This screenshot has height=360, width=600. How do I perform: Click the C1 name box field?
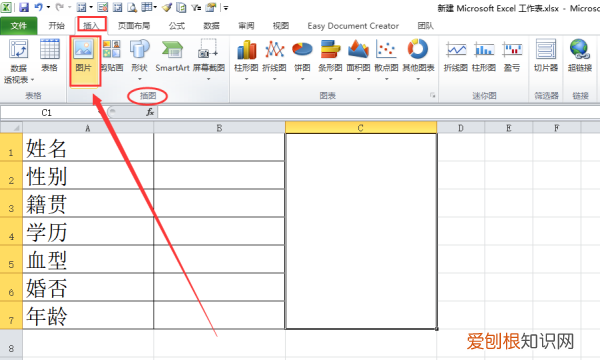pyautogui.click(x=50, y=112)
